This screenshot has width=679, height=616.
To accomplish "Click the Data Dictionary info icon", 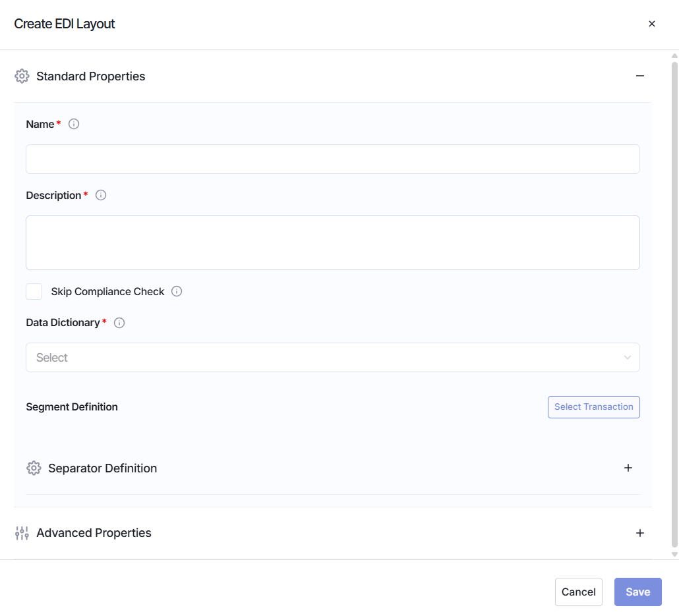I will click(119, 323).
